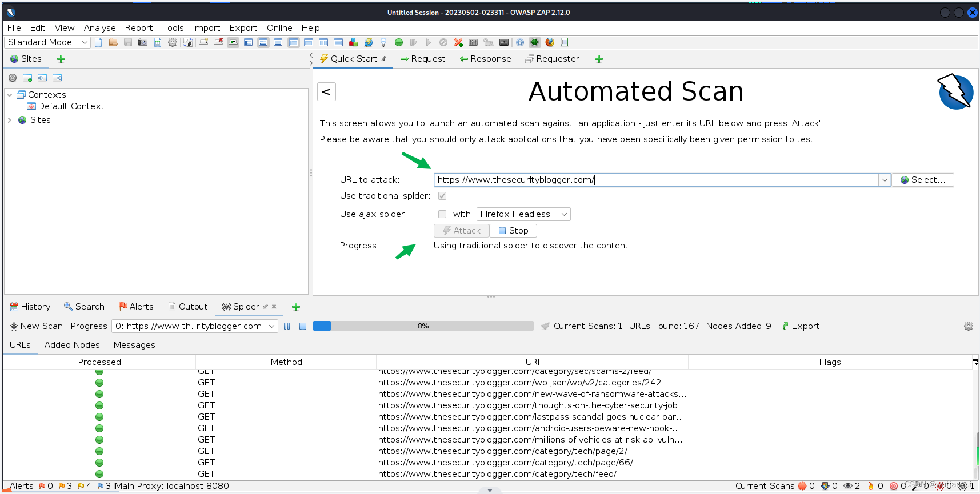Open the Standard Mode dropdown
Screen dimensions: 980x494
click(x=47, y=42)
